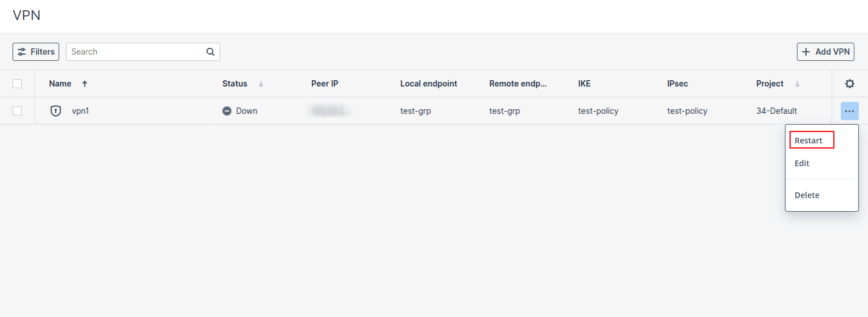The width and height of the screenshot is (868, 317).
Task: Click the Name column sort arrow
Action: coord(85,84)
